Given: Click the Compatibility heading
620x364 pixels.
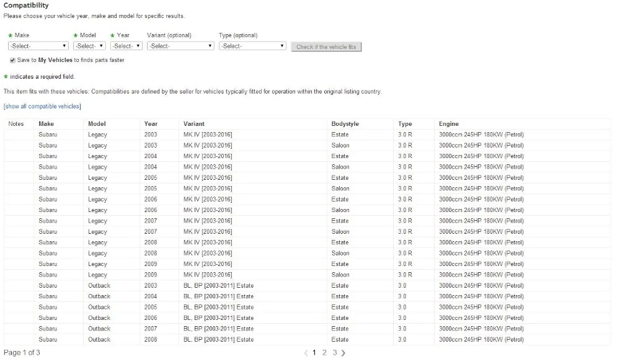Looking at the screenshot, I should pyautogui.click(x=26, y=5).
